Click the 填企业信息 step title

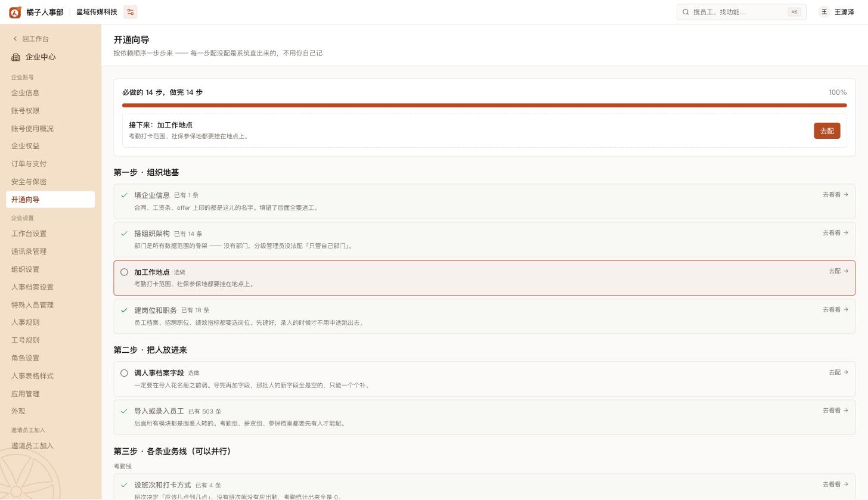click(x=152, y=195)
